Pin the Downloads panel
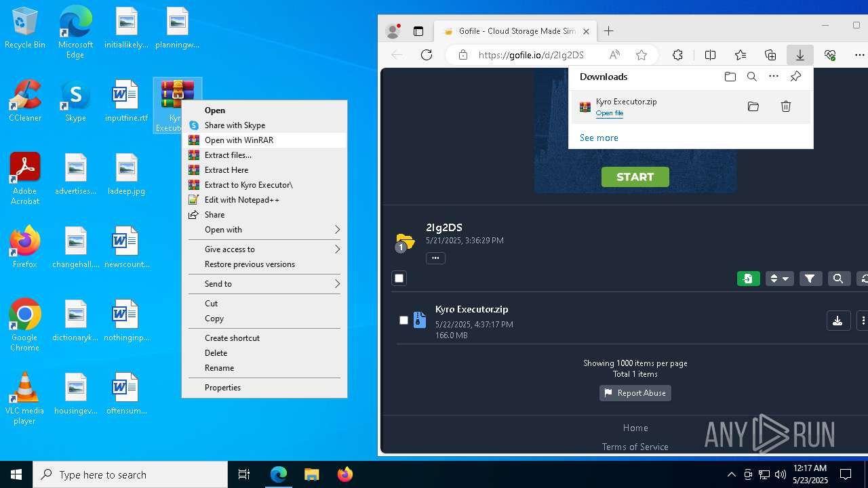Viewport: 868px width, 488px height. [796, 77]
